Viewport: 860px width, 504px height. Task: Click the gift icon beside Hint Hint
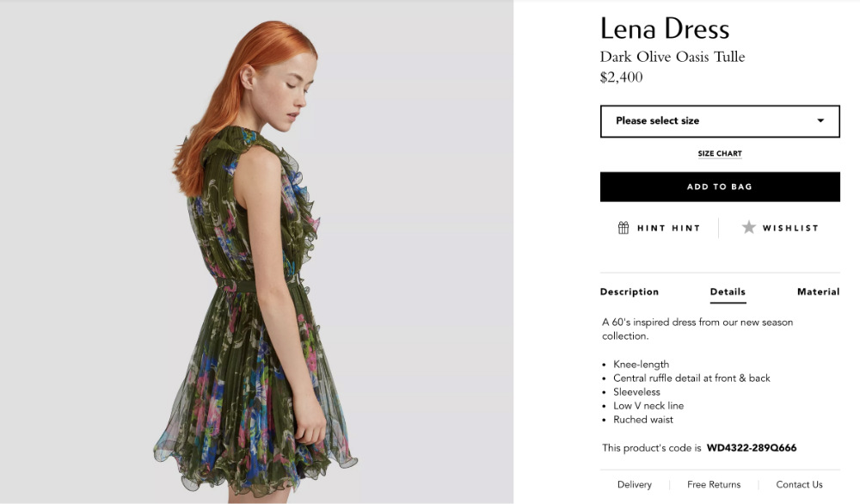tap(623, 228)
